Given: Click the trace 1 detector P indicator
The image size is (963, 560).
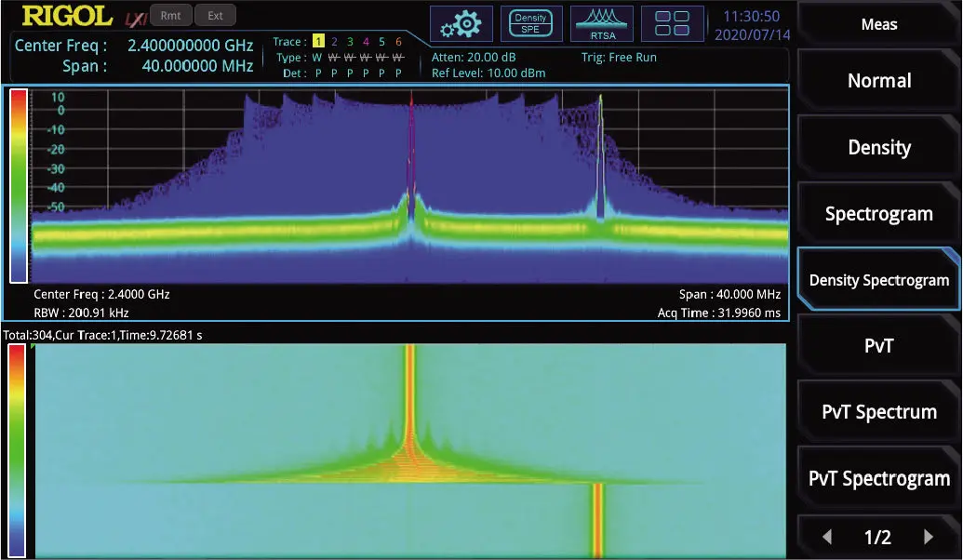Looking at the screenshot, I should pyautogui.click(x=318, y=73).
